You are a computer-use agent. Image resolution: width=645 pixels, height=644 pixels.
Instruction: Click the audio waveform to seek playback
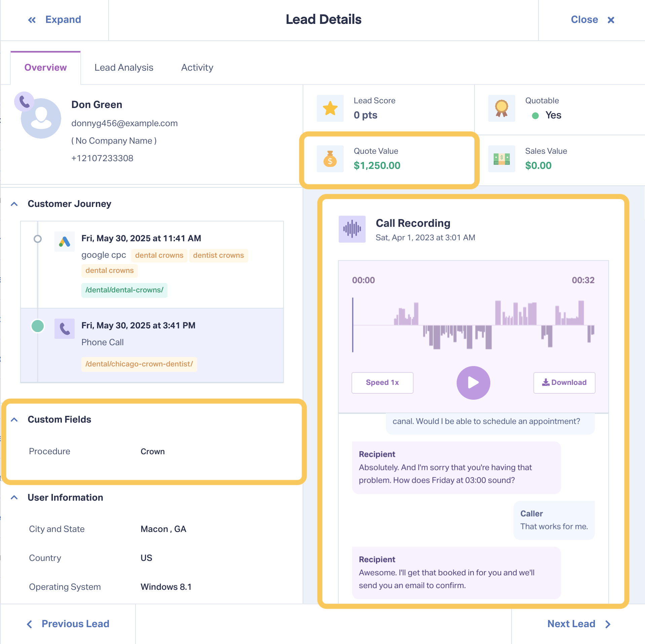click(x=473, y=325)
